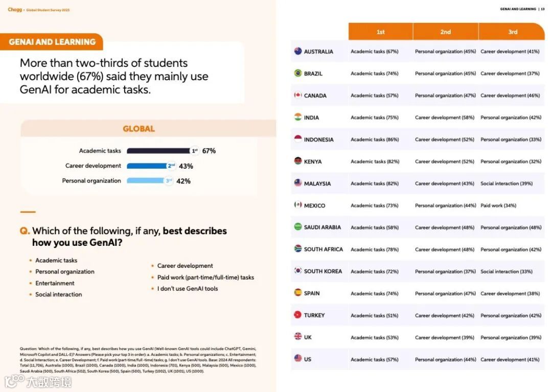This screenshot has height=392, width=552.
Task: Click the UK flag icon
Action: tap(298, 337)
